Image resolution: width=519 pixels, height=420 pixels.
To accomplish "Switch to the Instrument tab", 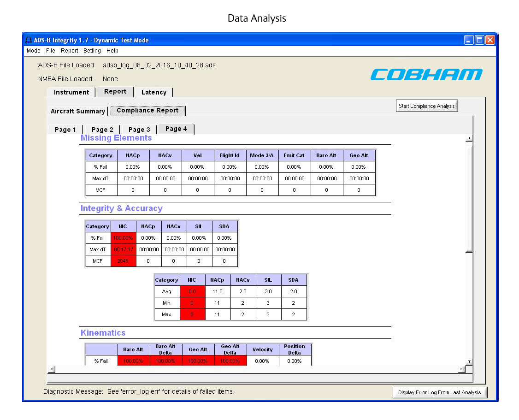I will 71,92.
